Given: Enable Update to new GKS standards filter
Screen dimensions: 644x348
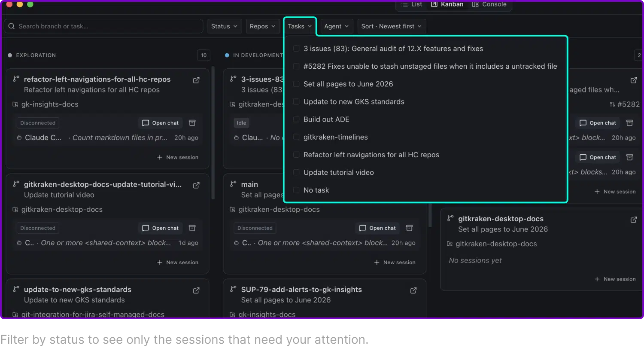Looking at the screenshot, I should click(296, 102).
